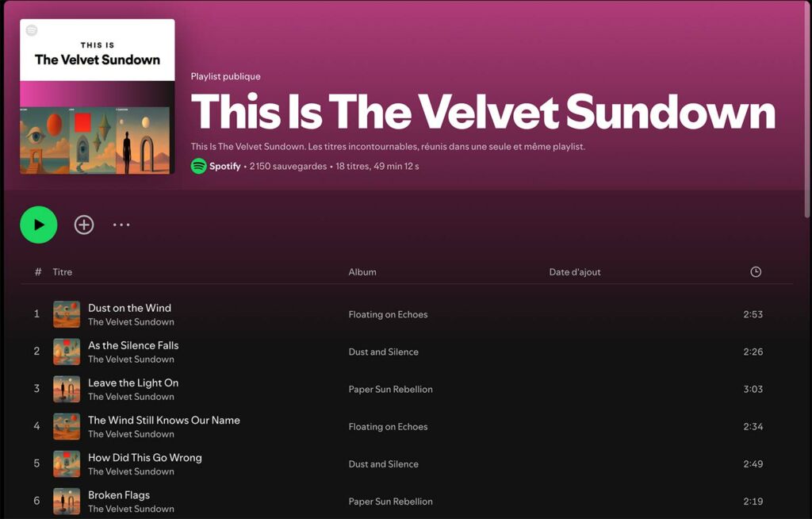Click How Did This Go Wrong thumbnail

67,463
